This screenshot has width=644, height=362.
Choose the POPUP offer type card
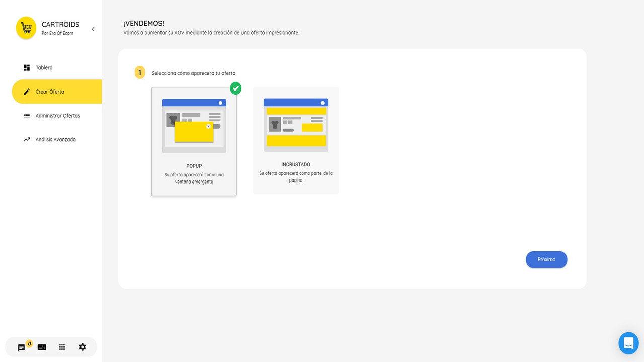[x=194, y=141]
